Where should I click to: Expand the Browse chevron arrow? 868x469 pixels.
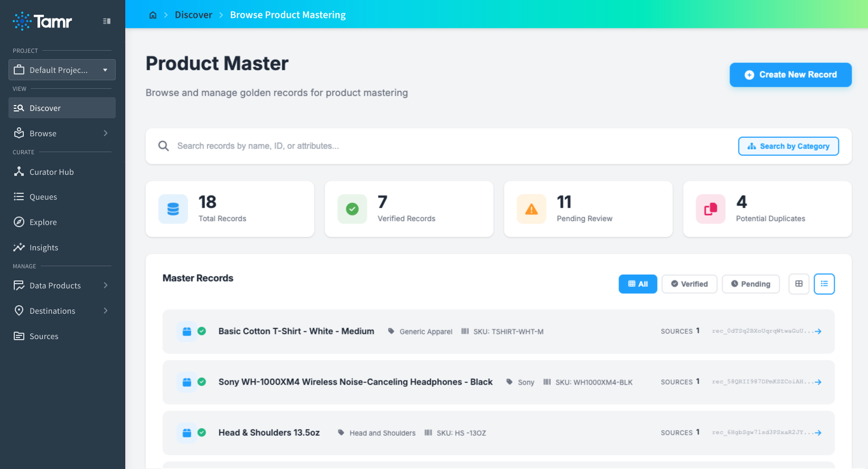[x=106, y=133]
